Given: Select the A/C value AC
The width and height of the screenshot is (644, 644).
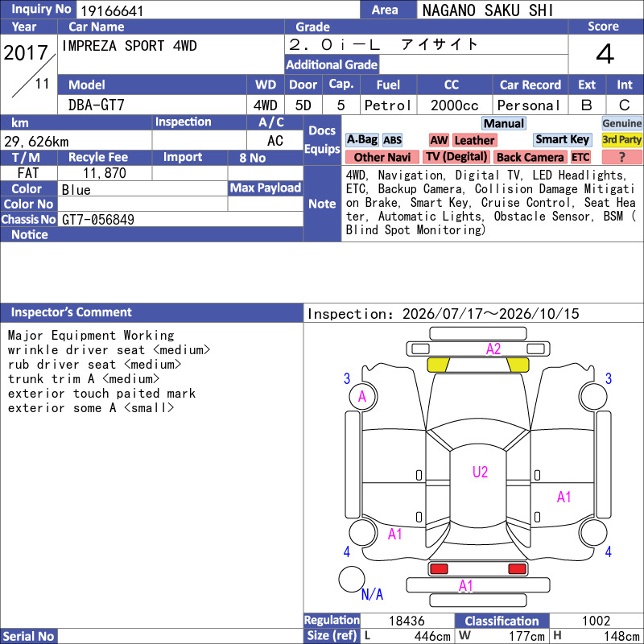Looking at the screenshot, I should [x=275, y=141].
